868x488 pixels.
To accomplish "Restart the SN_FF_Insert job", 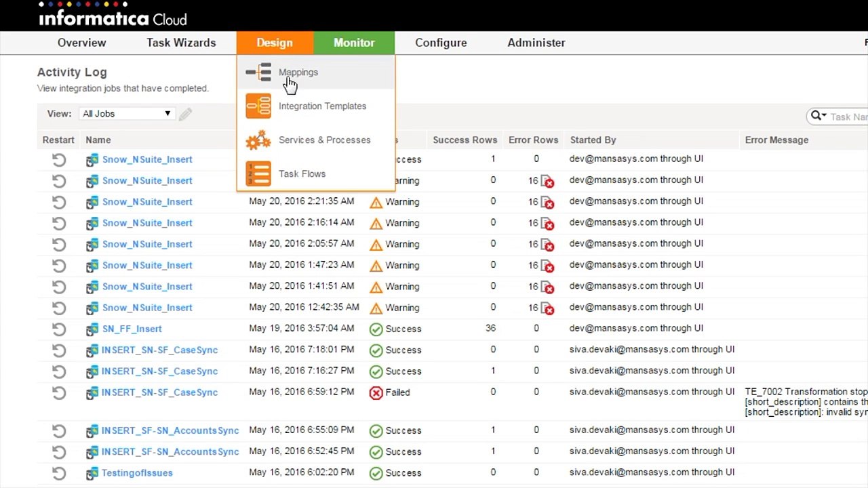I will pyautogui.click(x=59, y=329).
